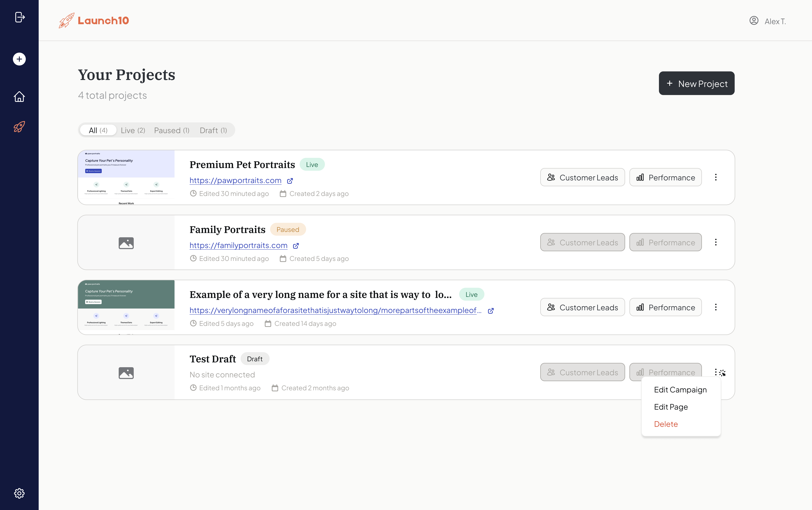Open the rocket projects icon in the sidebar

click(x=19, y=127)
